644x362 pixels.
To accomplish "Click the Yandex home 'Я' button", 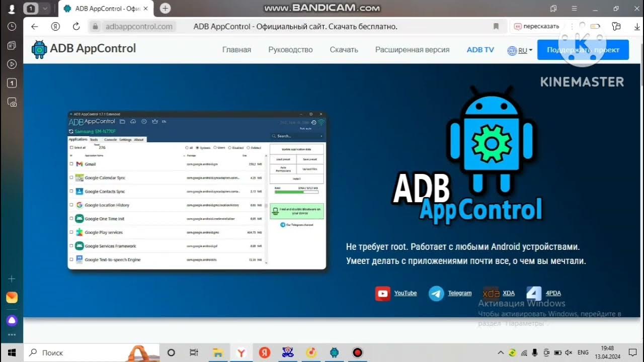I will [x=56, y=27].
